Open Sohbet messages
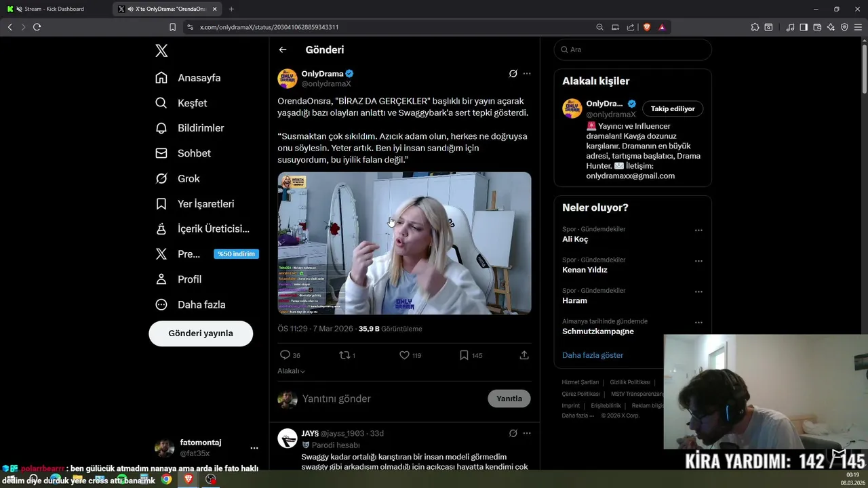868x488 pixels. (182, 153)
